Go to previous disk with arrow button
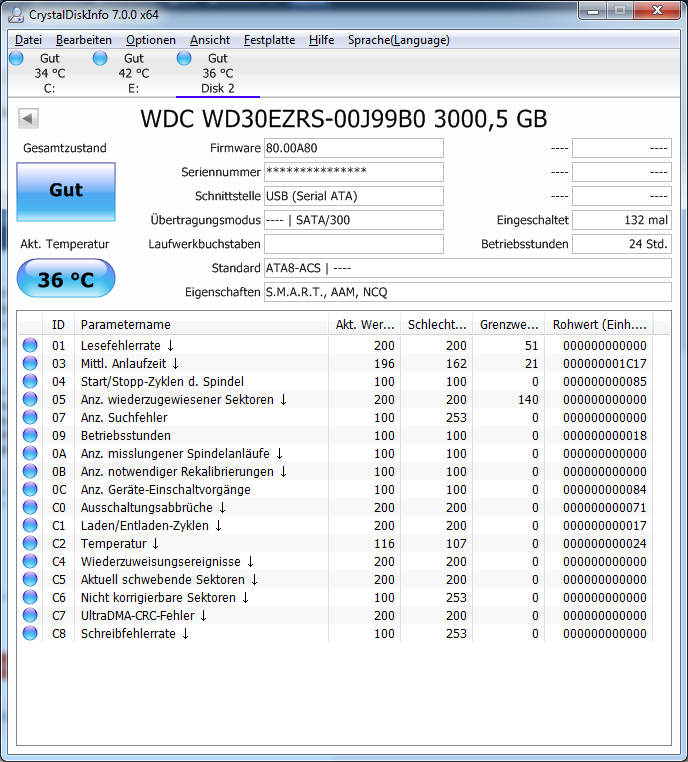This screenshot has height=762, width=688. pyautogui.click(x=28, y=118)
